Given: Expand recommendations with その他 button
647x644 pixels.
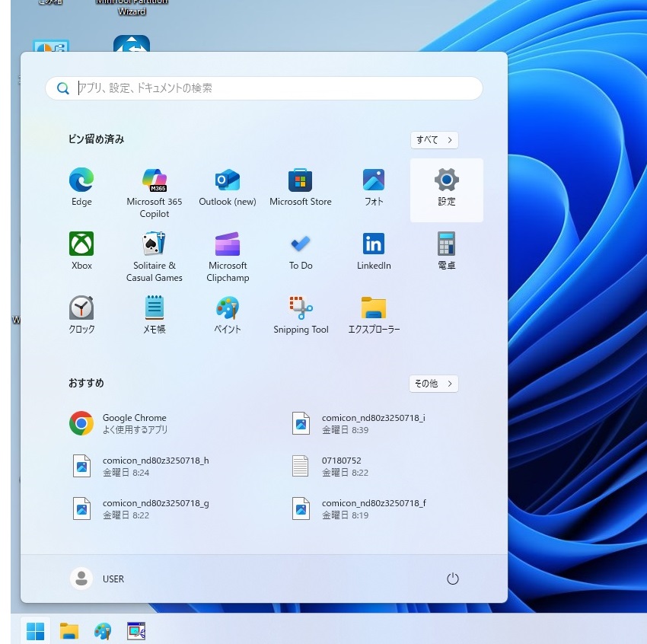Looking at the screenshot, I should (x=434, y=384).
